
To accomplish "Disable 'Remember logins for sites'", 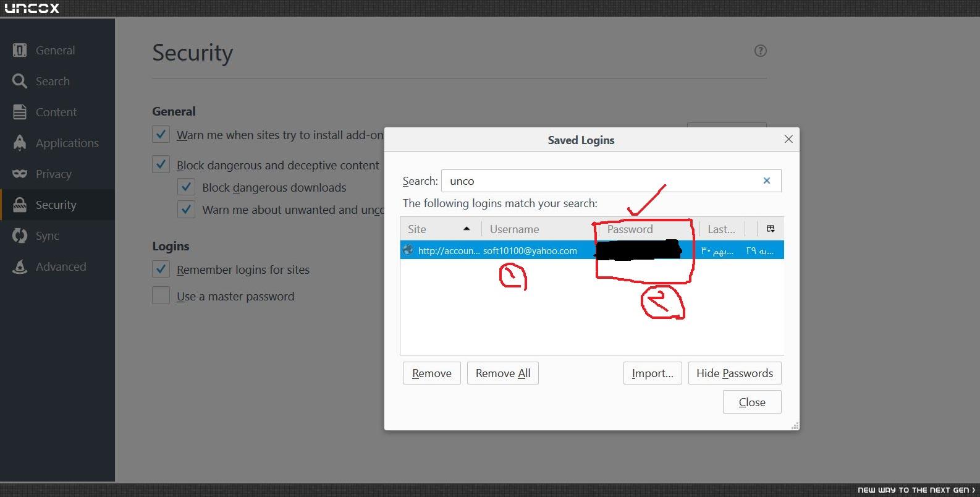I will pyautogui.click(x=161, y=269).
